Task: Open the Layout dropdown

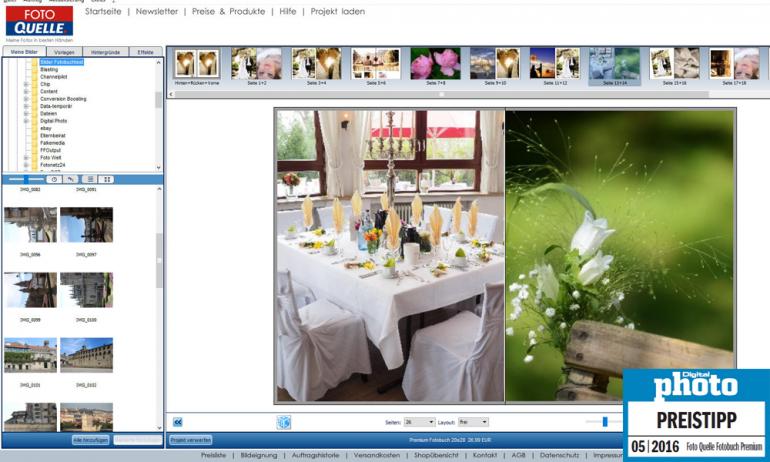Action: (473, 422)
